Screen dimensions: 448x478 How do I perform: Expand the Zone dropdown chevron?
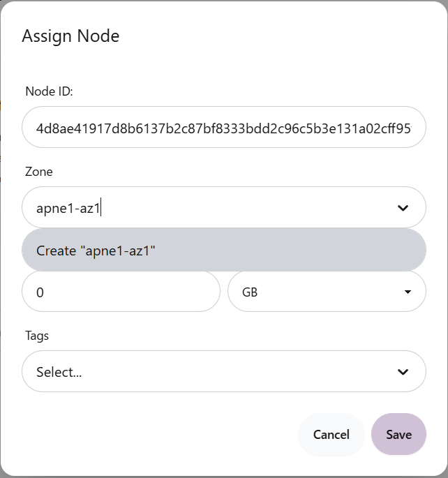point(403,208)
